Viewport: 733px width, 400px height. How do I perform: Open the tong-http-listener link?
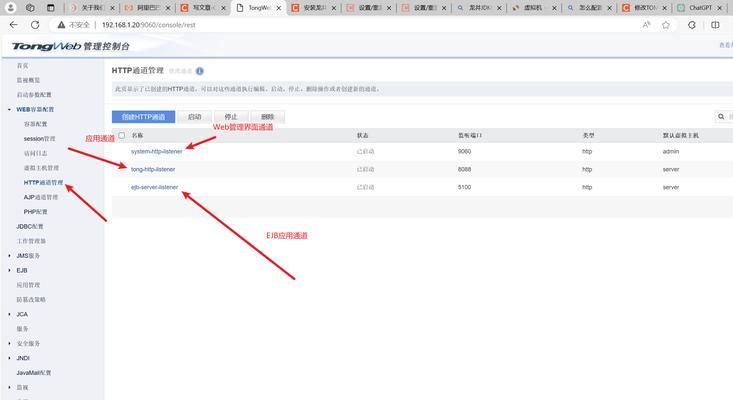[x=153, y=169]
